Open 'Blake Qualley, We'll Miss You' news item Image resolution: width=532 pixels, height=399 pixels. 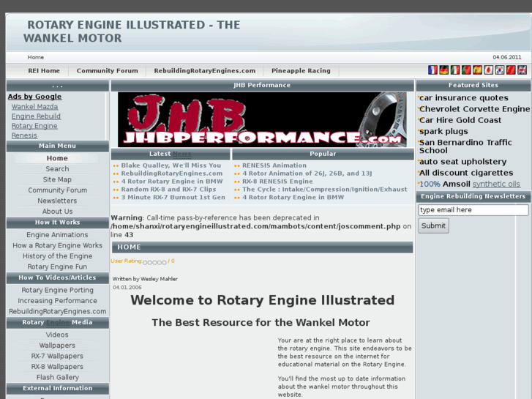point(171,165)
